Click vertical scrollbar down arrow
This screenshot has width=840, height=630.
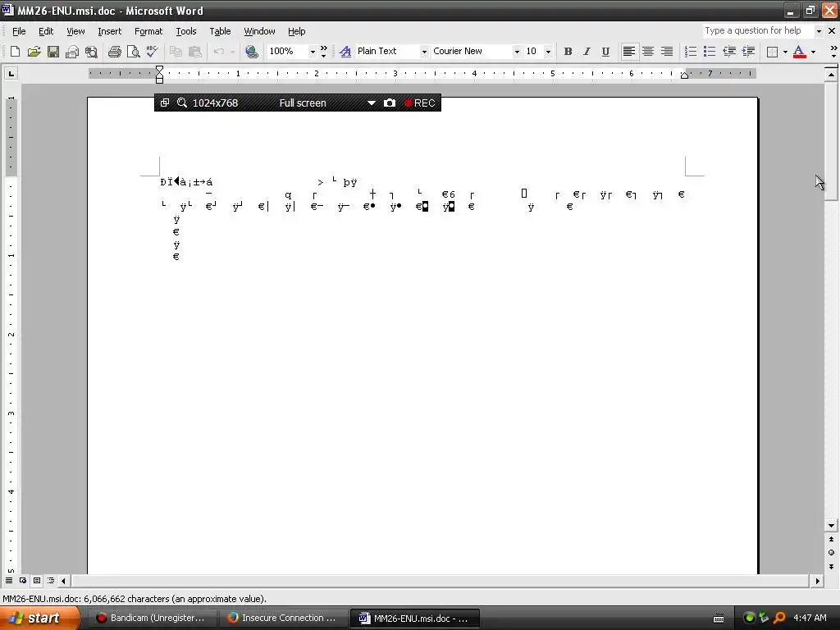click(x=831, y=526)
